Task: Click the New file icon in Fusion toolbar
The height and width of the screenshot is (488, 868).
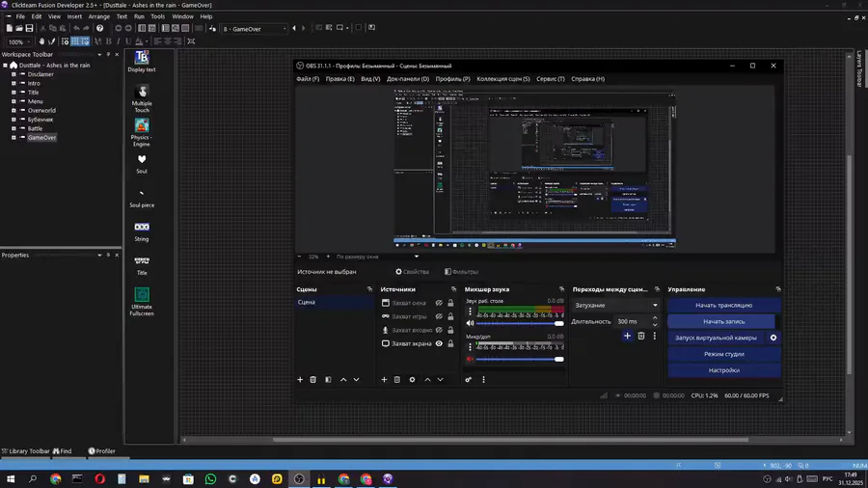Action: click(10, 28)
